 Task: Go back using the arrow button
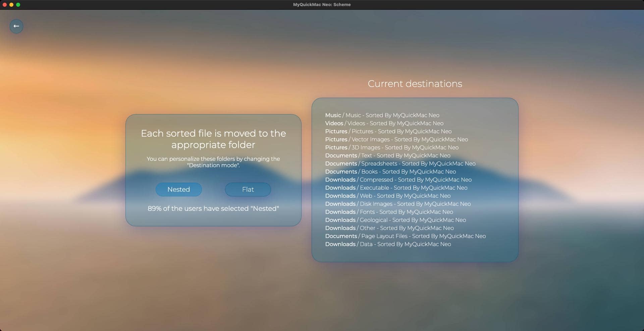pos(16,26)
